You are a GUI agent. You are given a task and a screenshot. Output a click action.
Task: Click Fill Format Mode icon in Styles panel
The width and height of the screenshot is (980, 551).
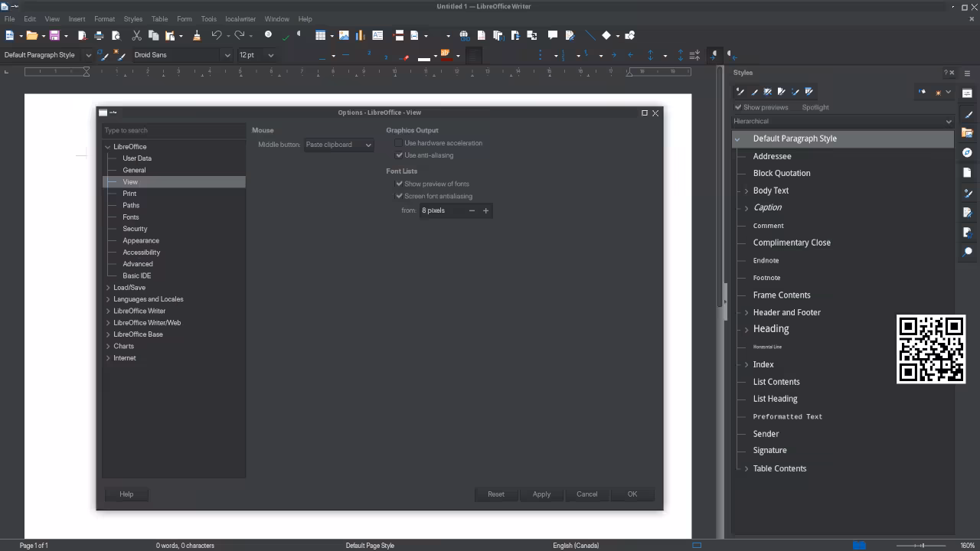point(923,92)
